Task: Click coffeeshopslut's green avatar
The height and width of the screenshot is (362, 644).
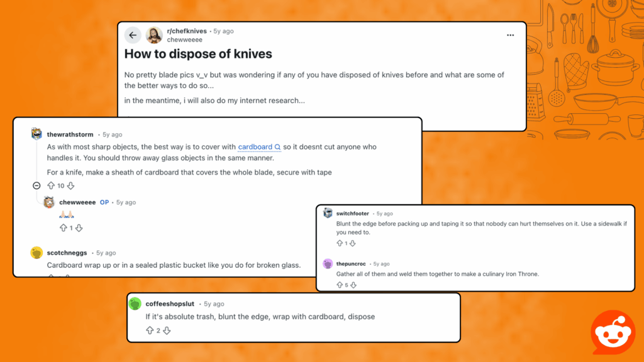Action: (135, 304)
